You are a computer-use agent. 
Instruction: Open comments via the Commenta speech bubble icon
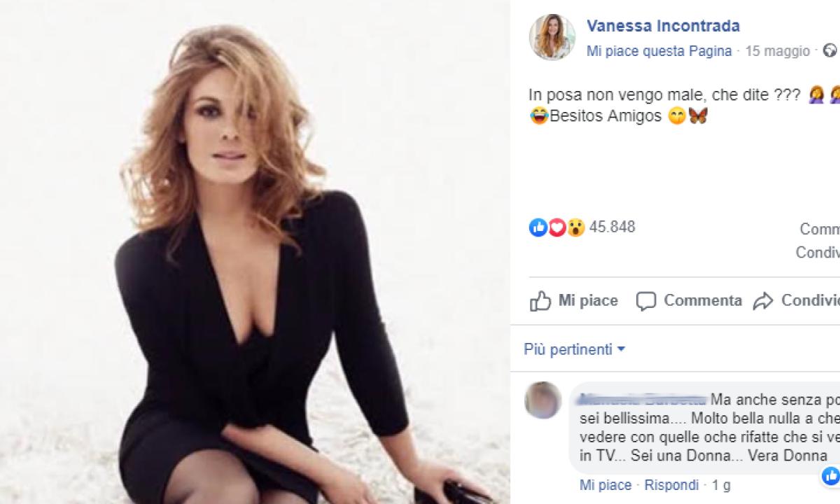(x=647, y=300)
